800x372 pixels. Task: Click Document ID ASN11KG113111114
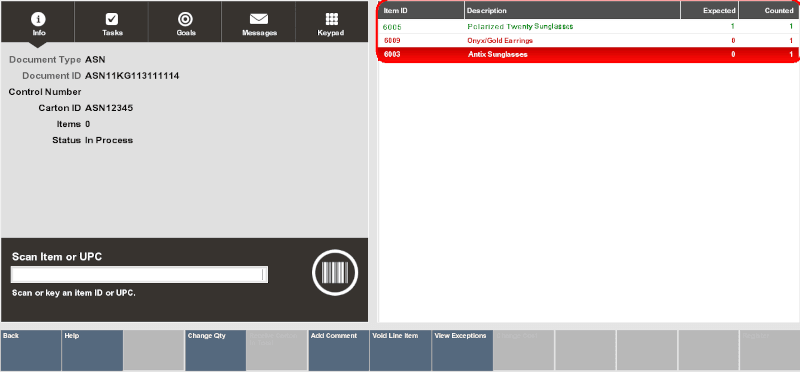(x=132, y=76)
